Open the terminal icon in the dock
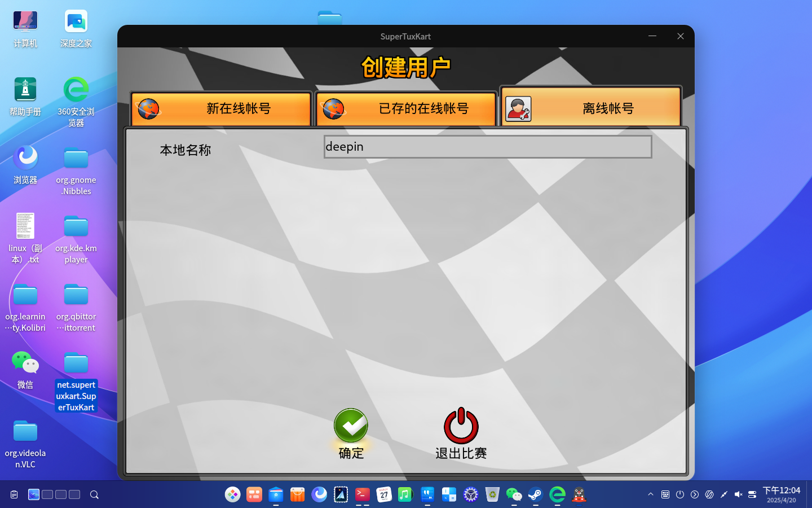The height and width of the screenshot is (508, 812). pyautogui.click(x=363, y=494)
